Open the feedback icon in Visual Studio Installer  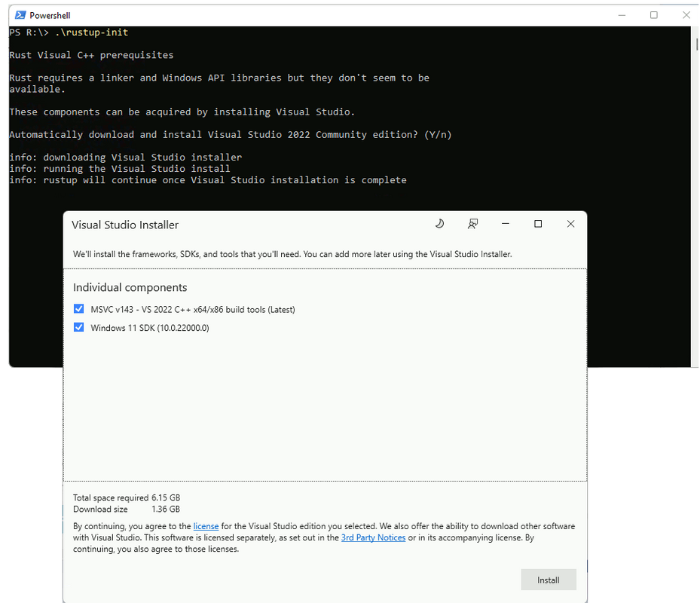tap(472, 224)
